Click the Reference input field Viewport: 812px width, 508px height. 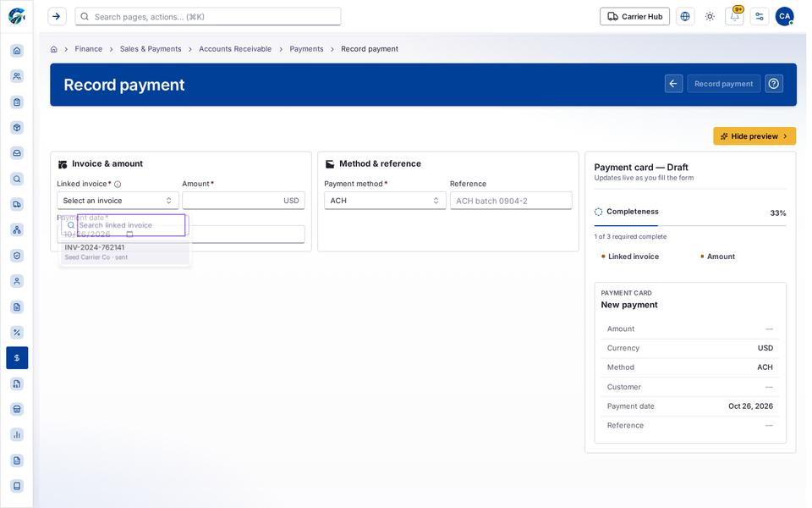[x=511, y=201]
